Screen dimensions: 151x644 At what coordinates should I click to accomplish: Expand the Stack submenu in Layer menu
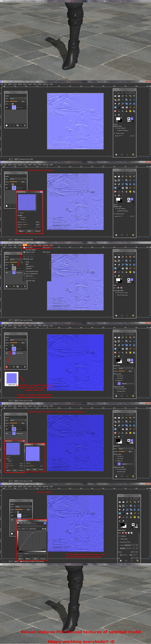click(37, 262)
